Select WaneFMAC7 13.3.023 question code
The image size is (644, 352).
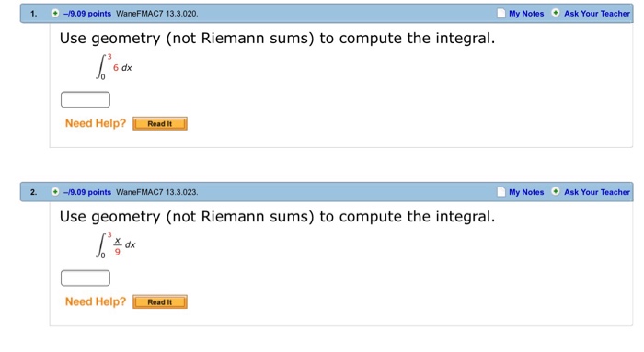click(157, 192)
